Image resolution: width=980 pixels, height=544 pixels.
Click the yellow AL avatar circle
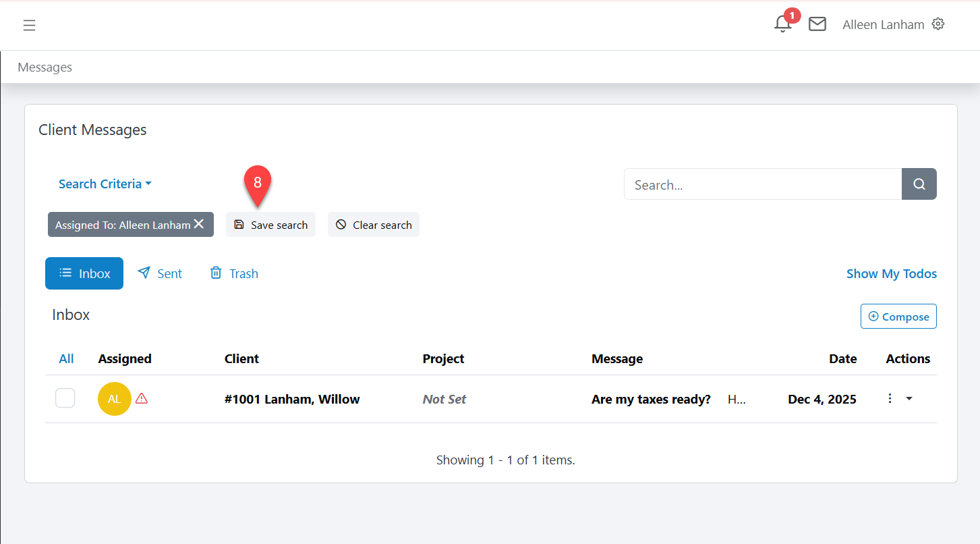[x=114, y=398]
